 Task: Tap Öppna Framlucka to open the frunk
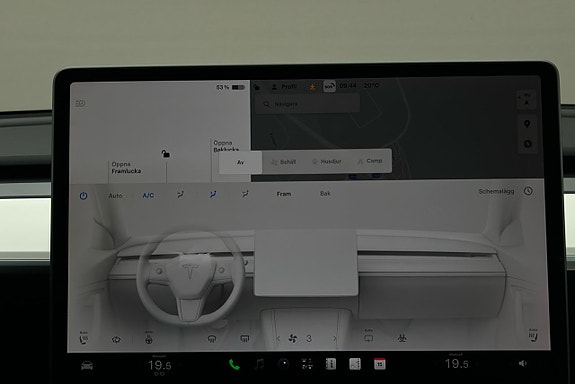point(126,168)
